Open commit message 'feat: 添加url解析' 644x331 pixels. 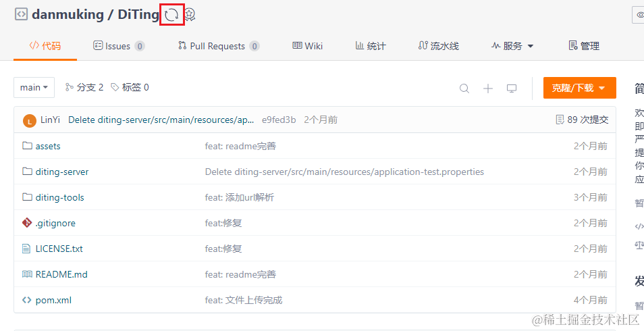click(240, 197)
